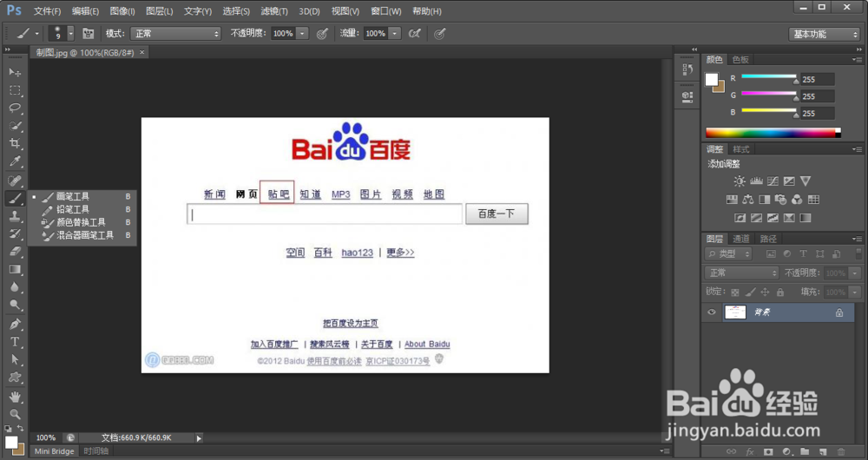
Task: Select the Spot Healing Brush tool
Action: pos(15,181)
